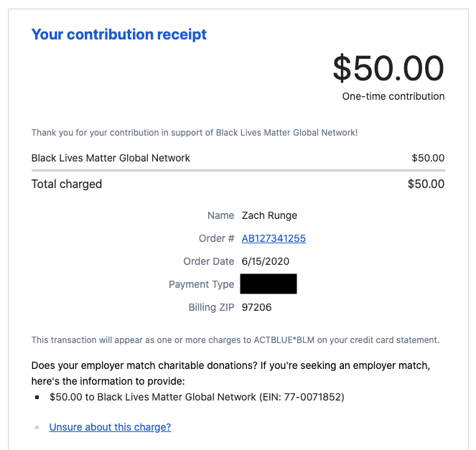Click the line item $50.00 amount
This screenshot has width=476, height=450.
pos(428,158)
